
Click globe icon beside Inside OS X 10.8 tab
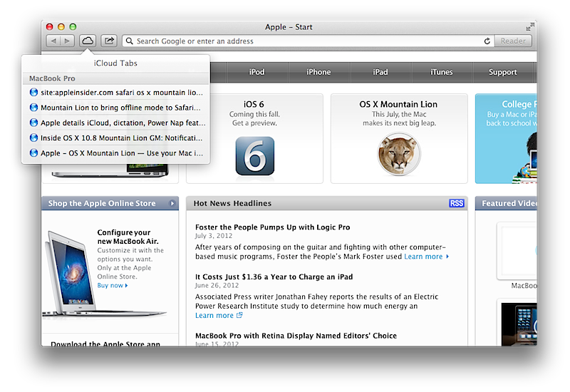pos(33,138)
